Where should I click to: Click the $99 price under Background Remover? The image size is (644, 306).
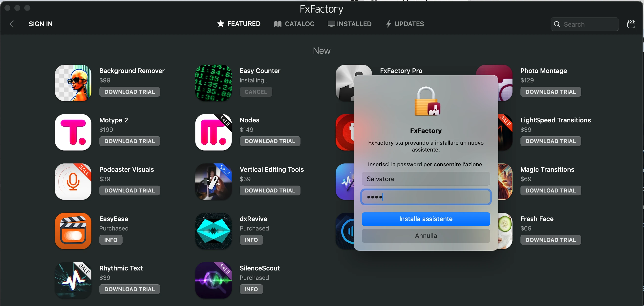click(x=105, y=80)
